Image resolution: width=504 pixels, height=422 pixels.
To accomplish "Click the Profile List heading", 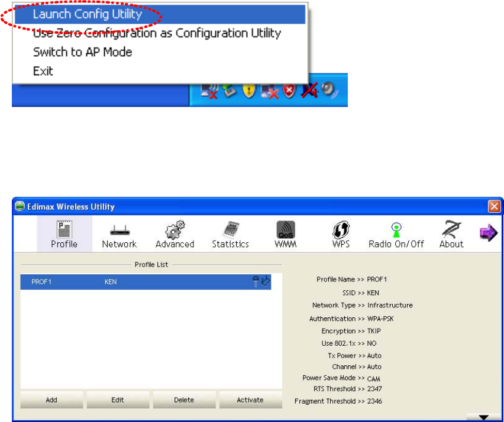I will point(151,265).
